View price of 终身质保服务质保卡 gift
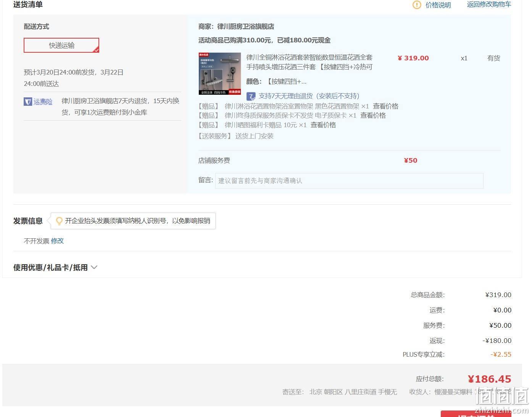The height and width of the screenshot is (417, 532). tap(373, 115)
